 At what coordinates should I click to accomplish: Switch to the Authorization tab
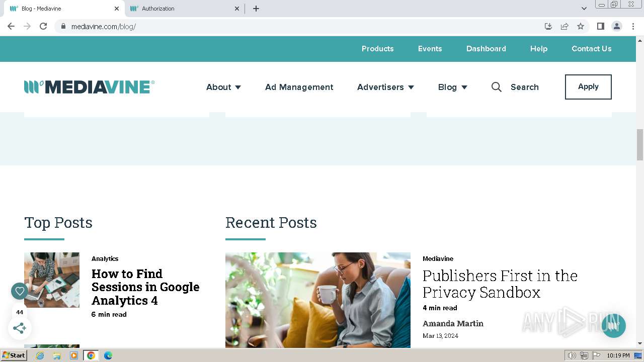[184, 9]
